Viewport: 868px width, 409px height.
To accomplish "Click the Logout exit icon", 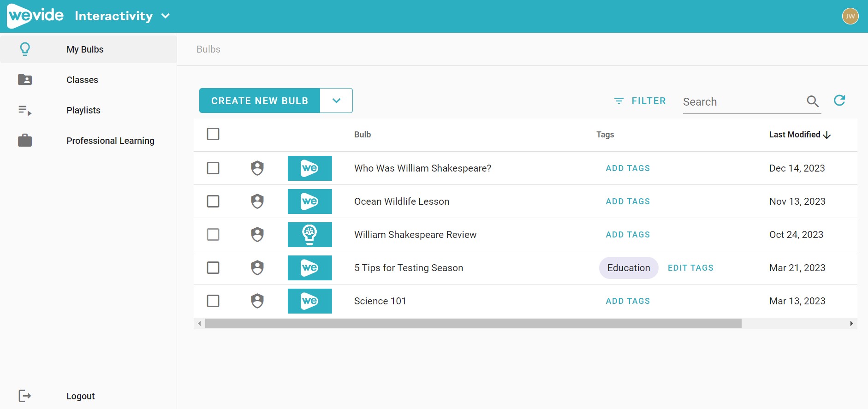I will coord(24,396).
